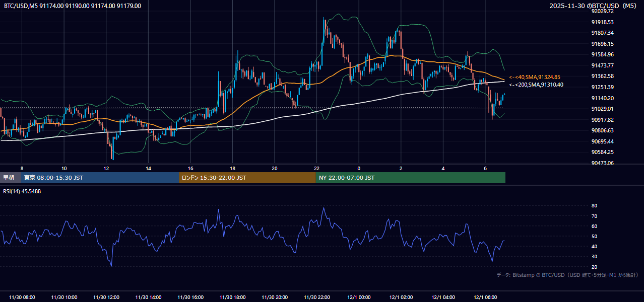
Task: Select the 12/1 02:00 time label
Action: click(x=401, y=297)
